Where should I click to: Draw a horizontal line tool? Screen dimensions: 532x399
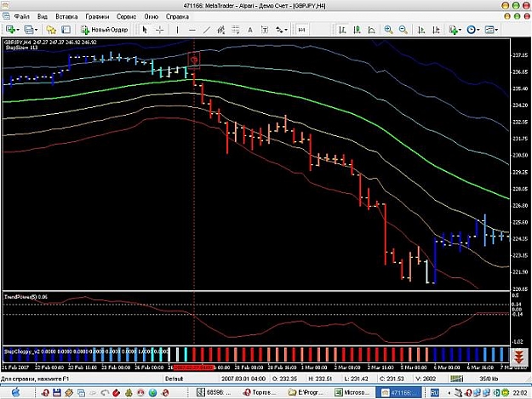(x=192, y=30)
